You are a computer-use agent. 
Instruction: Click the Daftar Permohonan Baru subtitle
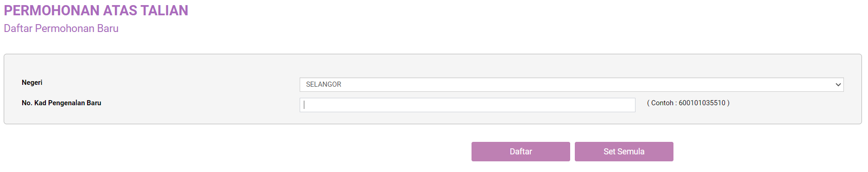[x=61, y=28]
